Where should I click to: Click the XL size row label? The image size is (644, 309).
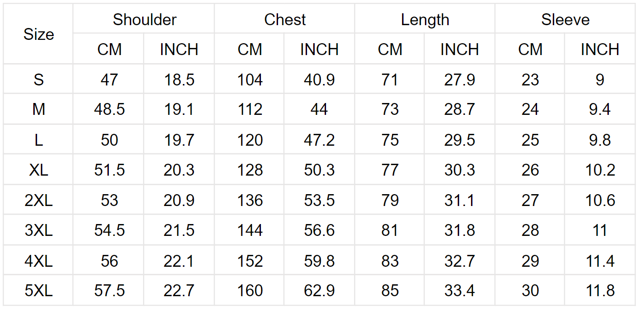click(x=38, y=170)
